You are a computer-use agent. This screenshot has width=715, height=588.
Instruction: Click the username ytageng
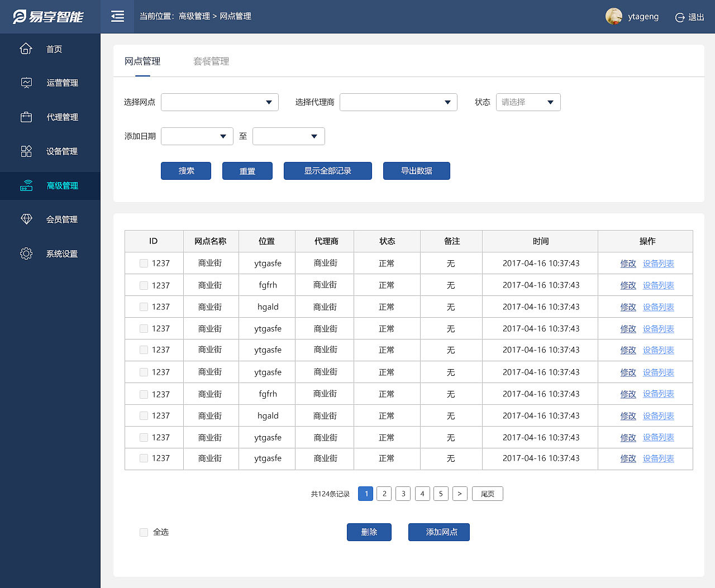[643, 17]
